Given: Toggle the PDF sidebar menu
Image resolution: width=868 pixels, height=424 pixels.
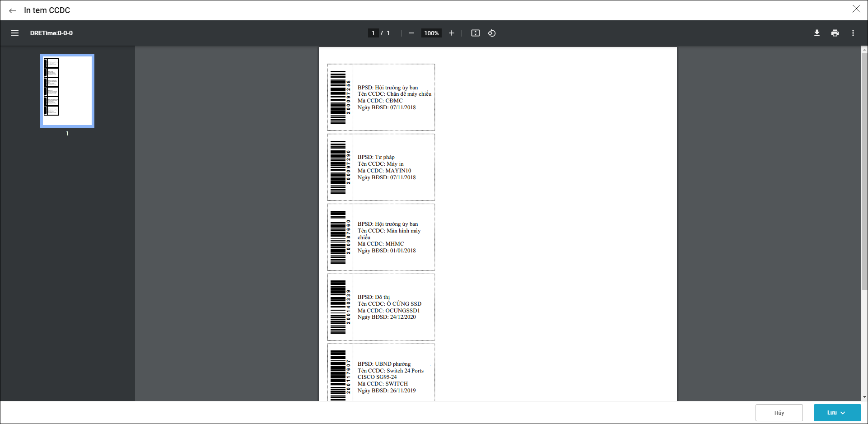Looking at the screenshot, I should [x=15, y=33].
